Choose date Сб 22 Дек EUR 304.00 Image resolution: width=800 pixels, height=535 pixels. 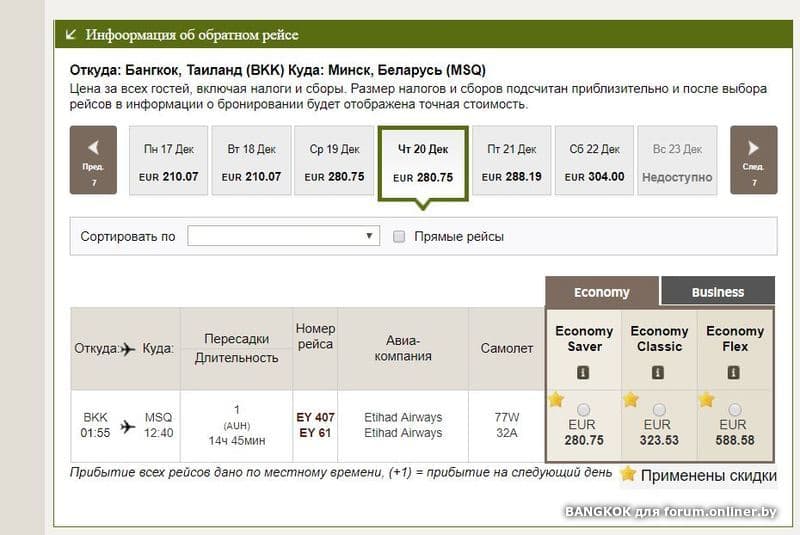(594, 161)
